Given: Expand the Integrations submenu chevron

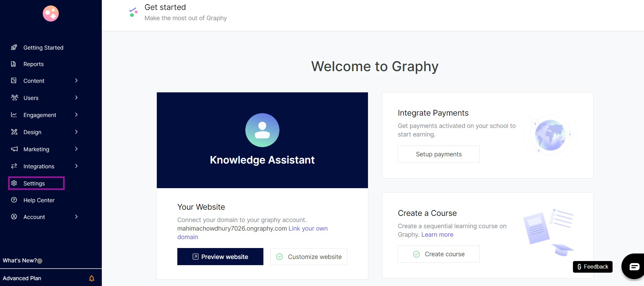Looking at the screenshot, I should pos(76,166).
